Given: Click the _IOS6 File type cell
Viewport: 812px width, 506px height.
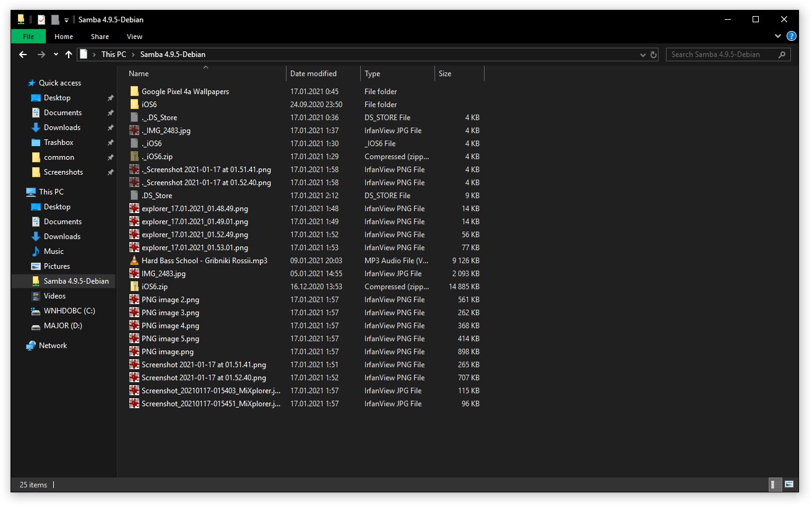Looking at the screenshot, I should (380, 144).
